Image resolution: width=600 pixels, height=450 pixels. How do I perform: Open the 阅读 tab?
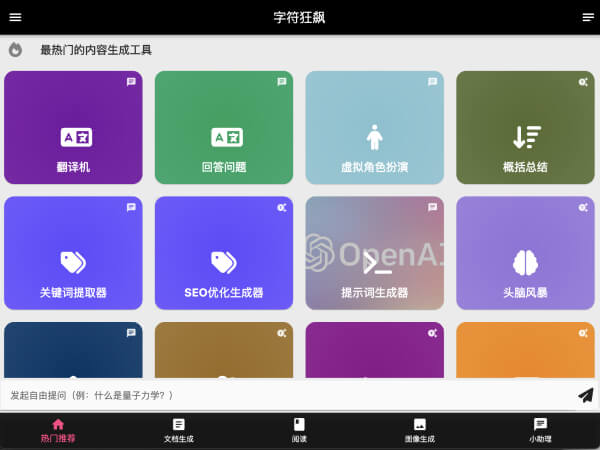pos(299,430)
